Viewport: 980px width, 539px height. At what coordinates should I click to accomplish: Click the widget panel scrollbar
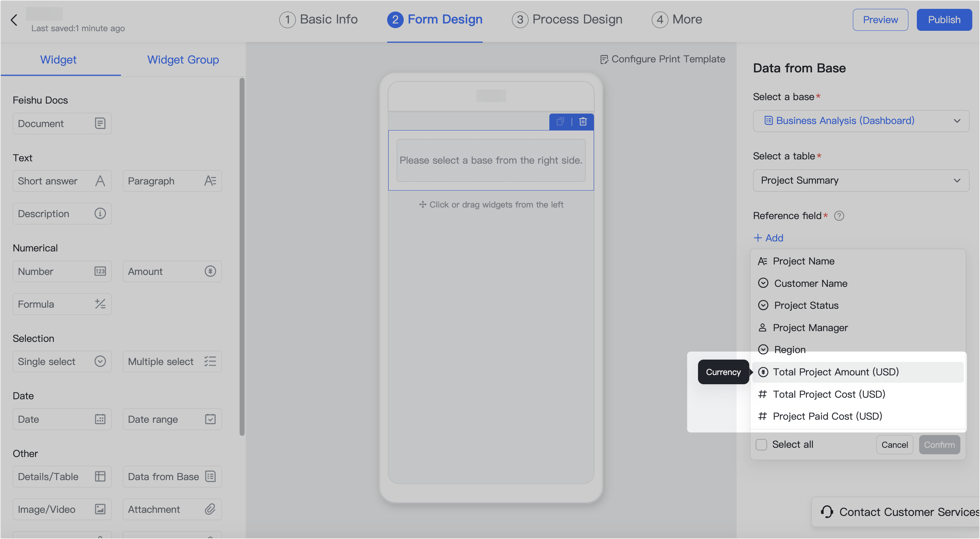click(242, 256)
